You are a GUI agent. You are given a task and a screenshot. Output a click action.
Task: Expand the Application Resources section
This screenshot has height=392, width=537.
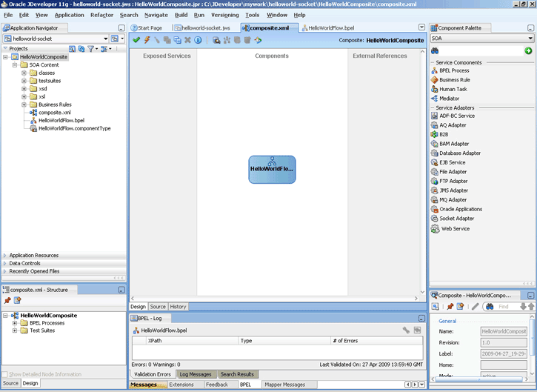pos(4,255)
